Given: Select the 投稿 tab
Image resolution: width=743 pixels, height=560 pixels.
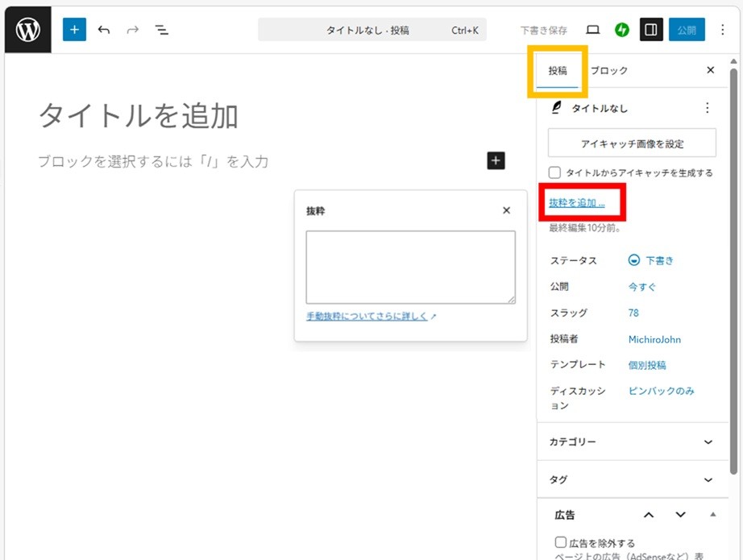Looking at the screenshot, I should click(558, 71).
